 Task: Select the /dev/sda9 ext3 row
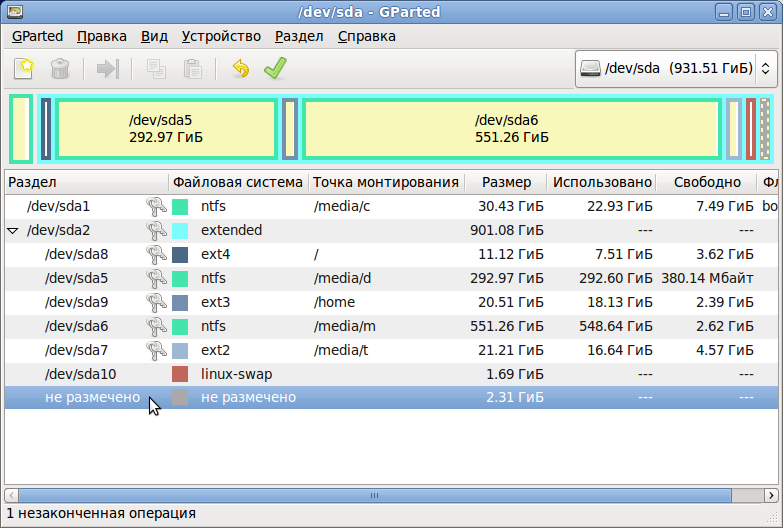[391, 302]
